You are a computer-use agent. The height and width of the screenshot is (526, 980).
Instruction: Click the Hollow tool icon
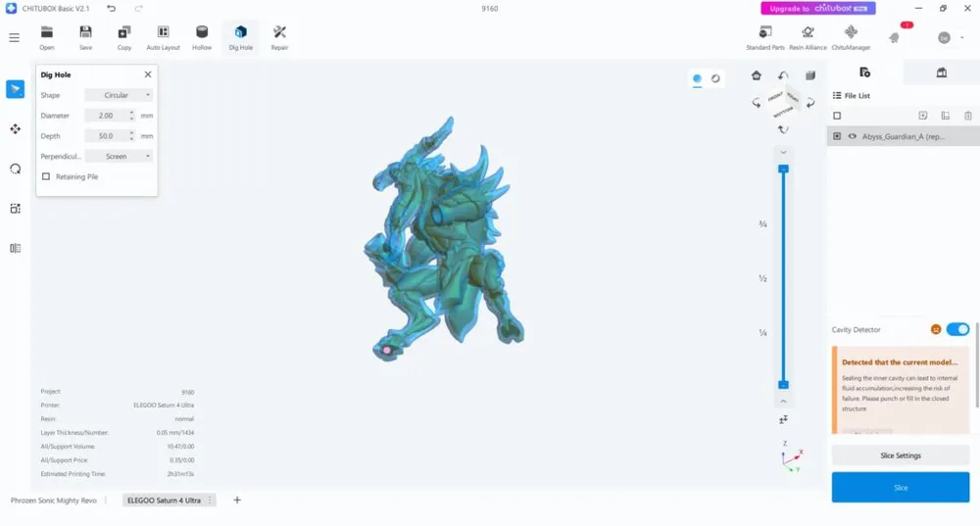point(202,33)
